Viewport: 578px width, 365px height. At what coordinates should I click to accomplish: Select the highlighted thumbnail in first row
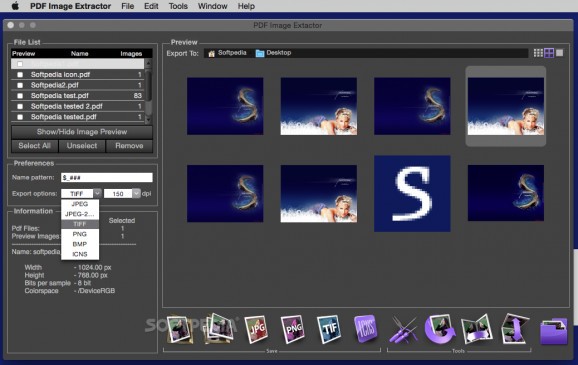(x=506, y=106)
